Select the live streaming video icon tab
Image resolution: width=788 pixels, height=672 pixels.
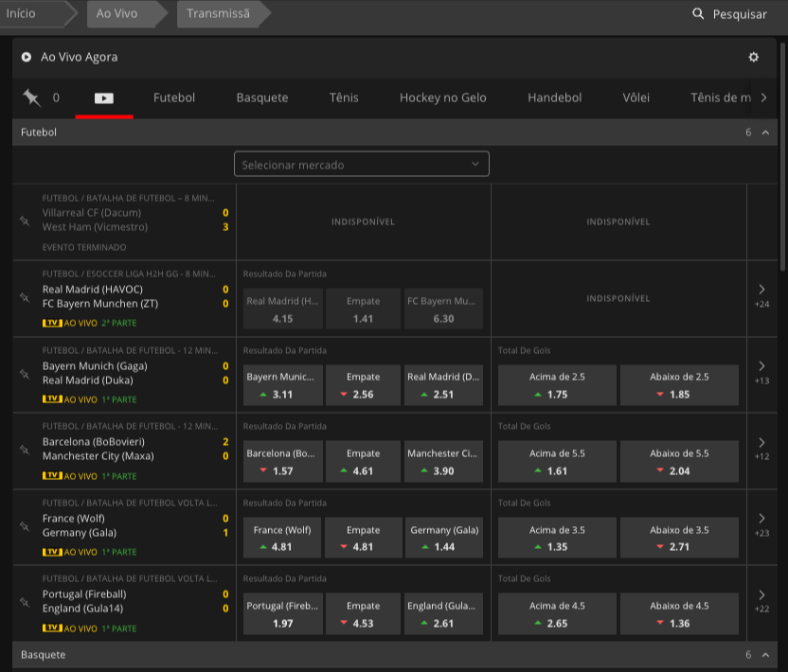(x=103, y=97)
